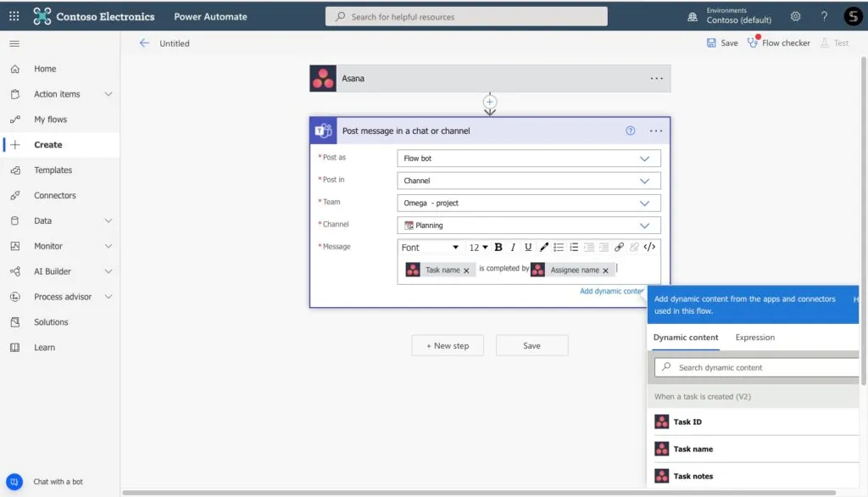Expand the Data menu in the sidebar
868x497 pixels.
pyautogui.click(x=108, y=221)
